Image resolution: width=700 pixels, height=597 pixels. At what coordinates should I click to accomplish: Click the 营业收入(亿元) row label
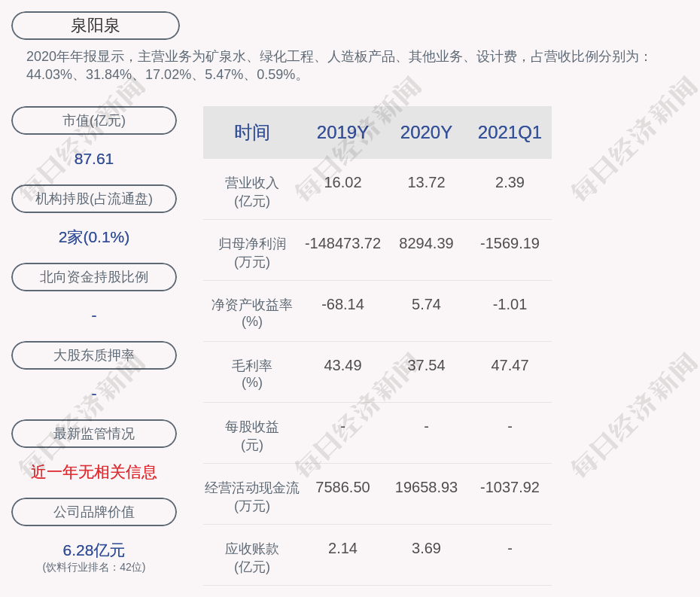tap(252, 191)
